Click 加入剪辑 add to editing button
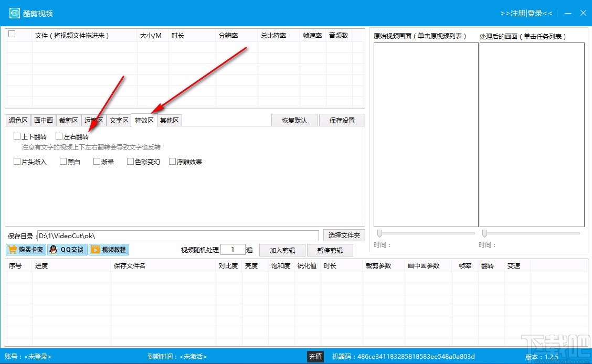 (282, 251)
